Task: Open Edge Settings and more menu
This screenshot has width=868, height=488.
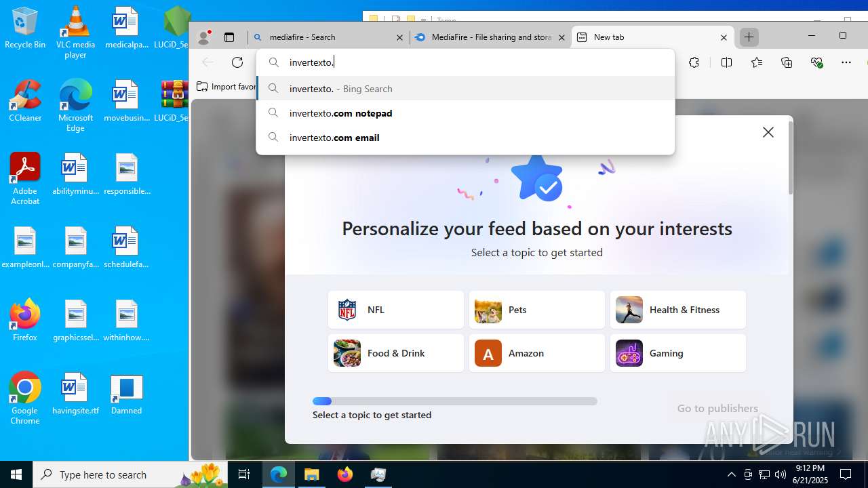Action: click(846, 62)
